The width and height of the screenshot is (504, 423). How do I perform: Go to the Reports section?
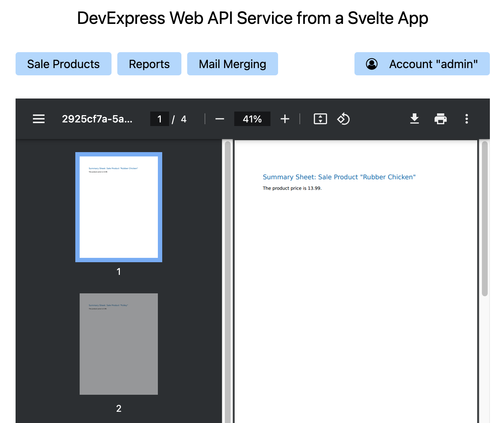click(x=149, y=64)
